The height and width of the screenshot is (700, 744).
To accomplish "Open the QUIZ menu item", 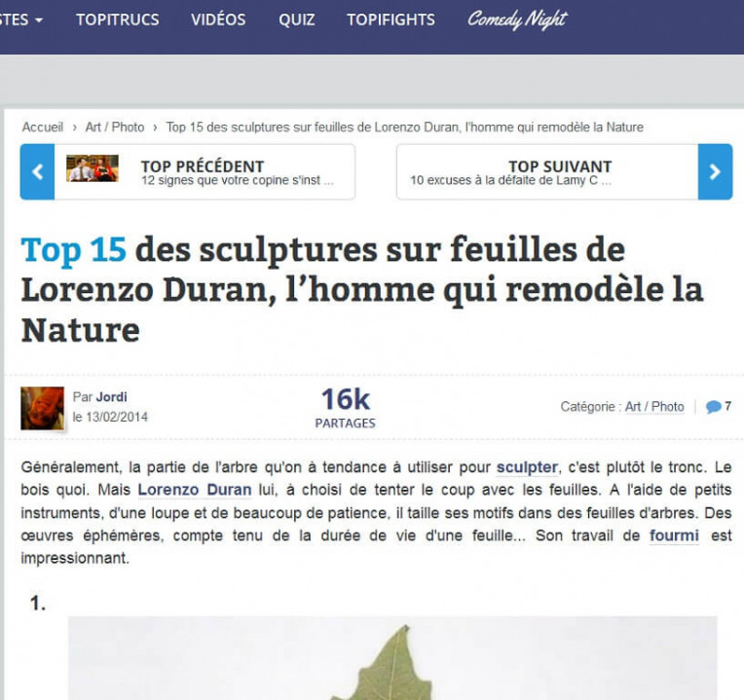I will (297, 19).
